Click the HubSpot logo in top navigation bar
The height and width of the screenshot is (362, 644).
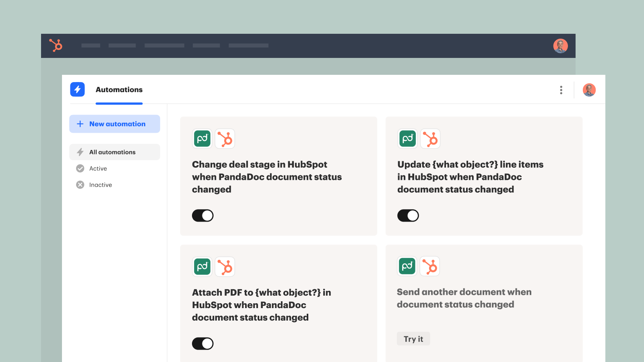coord(56,45)
